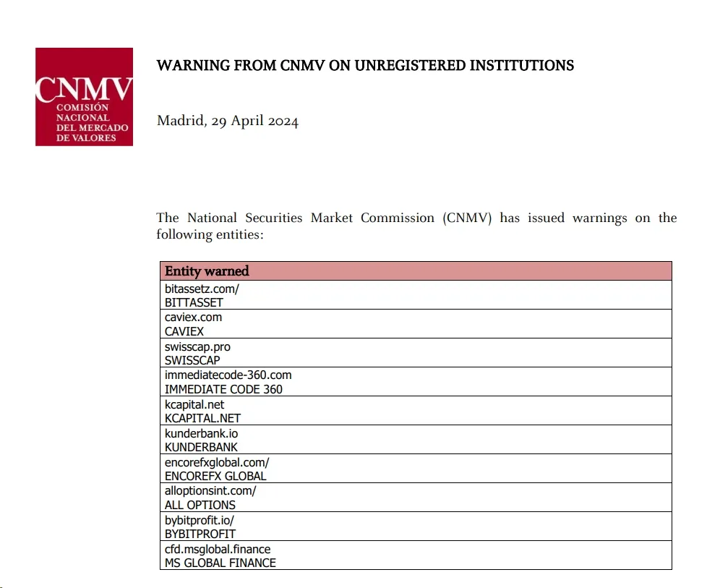Click the 'kunderbank.io' entry
Image resolution: width=707 pixels, height=588 pixels.
coord(201,433)
